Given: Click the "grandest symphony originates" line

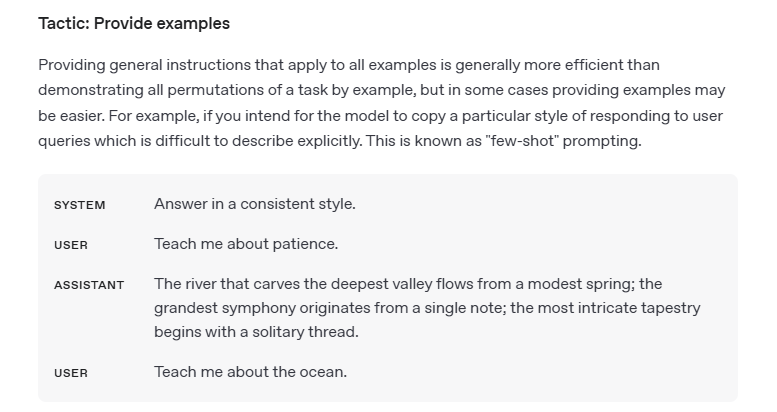Looking at the screenshot, I should point(427,307).
